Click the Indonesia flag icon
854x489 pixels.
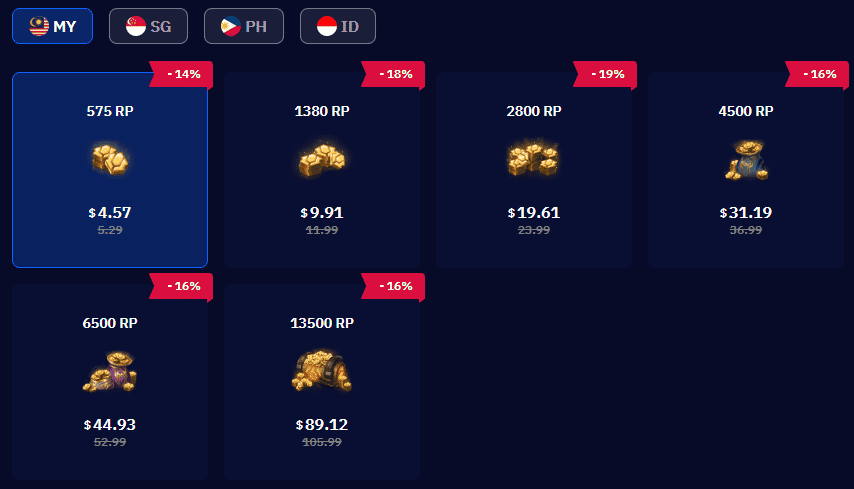327,26
